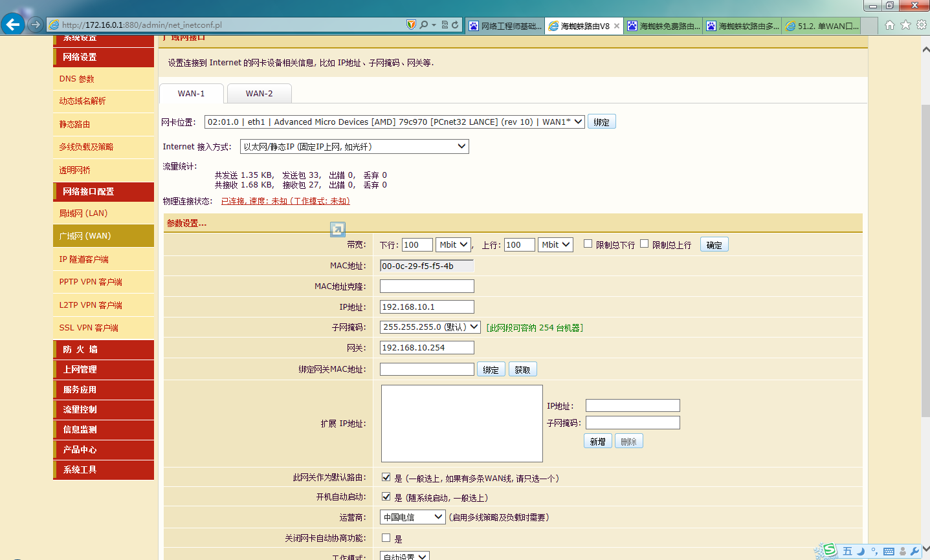This screenshot has height=560, width=930.
Task: Click the MAC地址克隆 input field
Action: pyautogui.click(x=426, y=286)
